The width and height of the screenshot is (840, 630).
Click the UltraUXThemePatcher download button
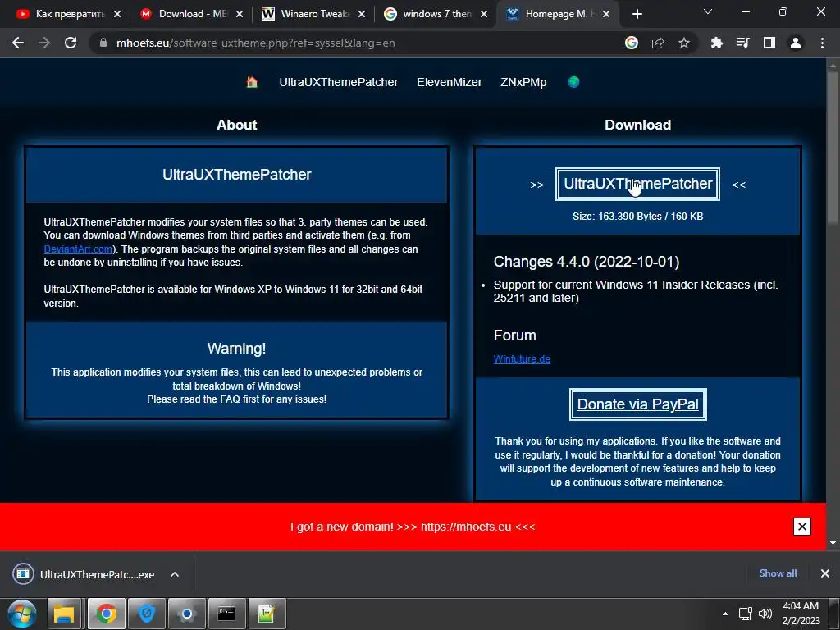637,184
